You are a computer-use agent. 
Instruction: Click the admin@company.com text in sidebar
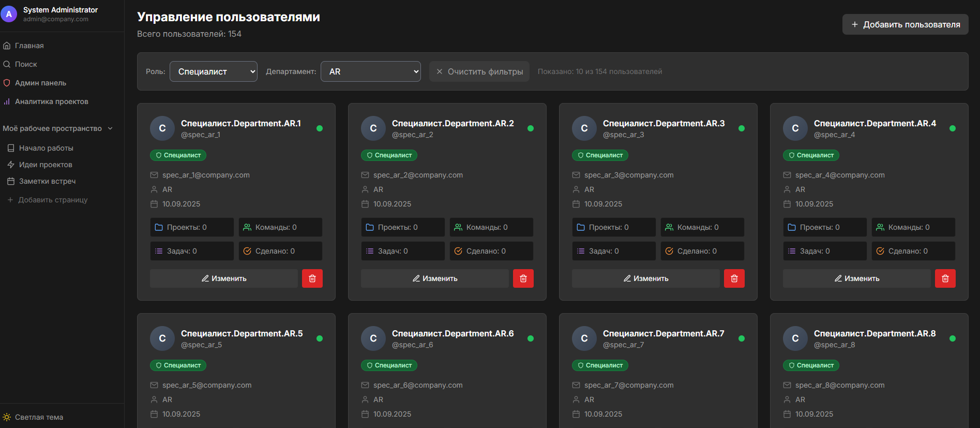click(x=56, y=19)
